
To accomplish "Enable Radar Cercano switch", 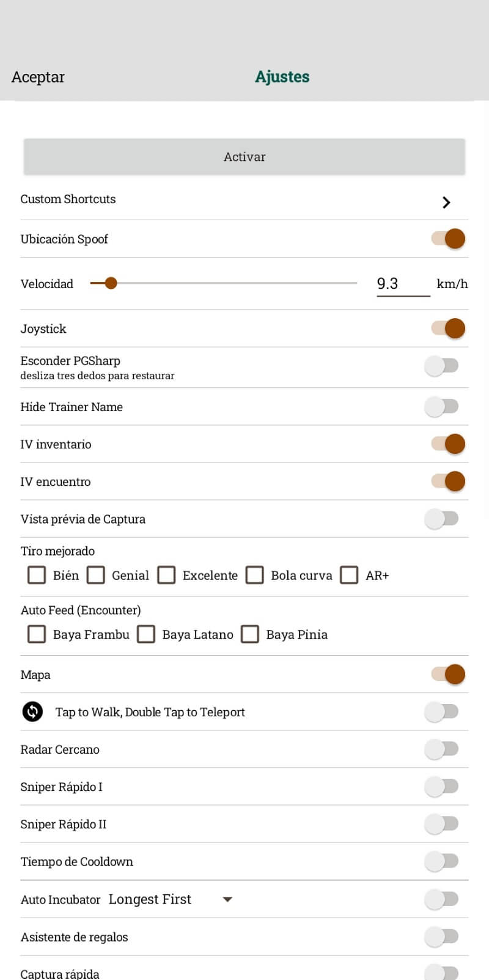I will pos(441,749).
